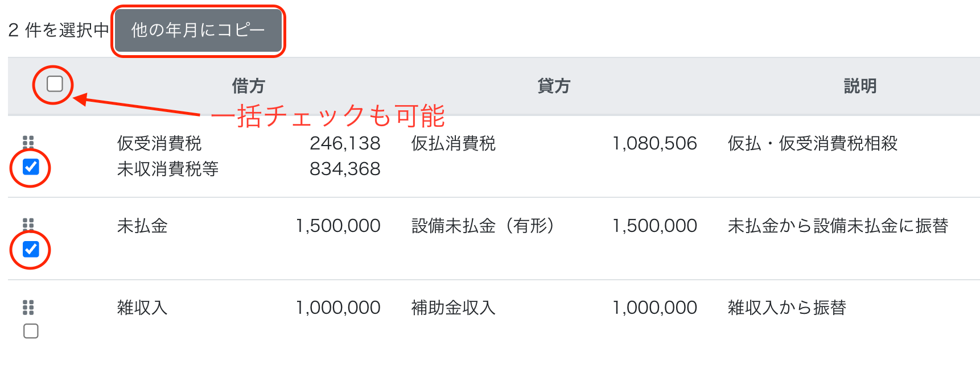The width and height of the screenshot is (980, 365).
Task: Click the 1,080,506 credit amount
Action: click(x=654, y=144)
